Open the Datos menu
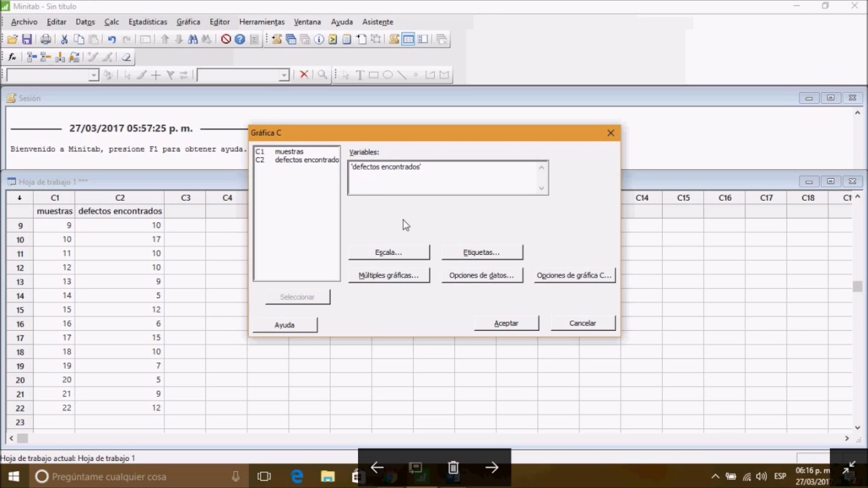The width and height of the screenshot is (868, 488). tap(85, 22)
